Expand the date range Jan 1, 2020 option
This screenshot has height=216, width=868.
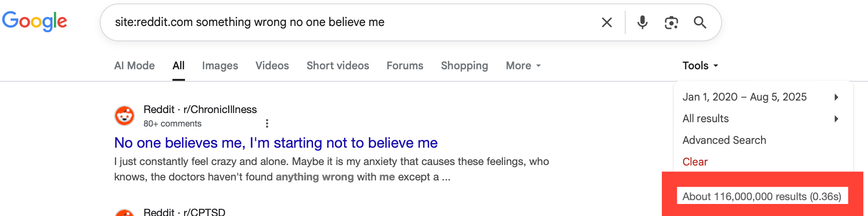click(x=761, y=97)
